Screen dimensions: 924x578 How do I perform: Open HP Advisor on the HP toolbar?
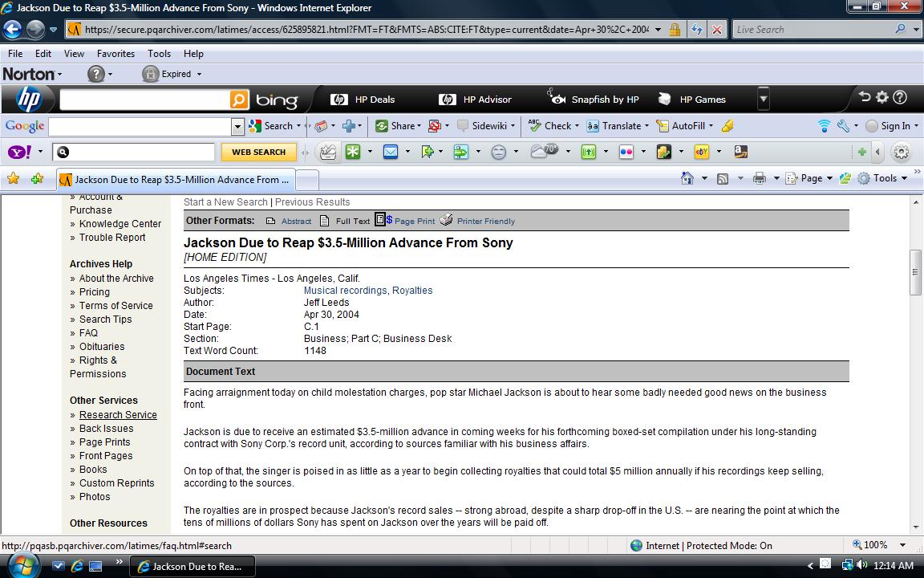pos(475,100)
